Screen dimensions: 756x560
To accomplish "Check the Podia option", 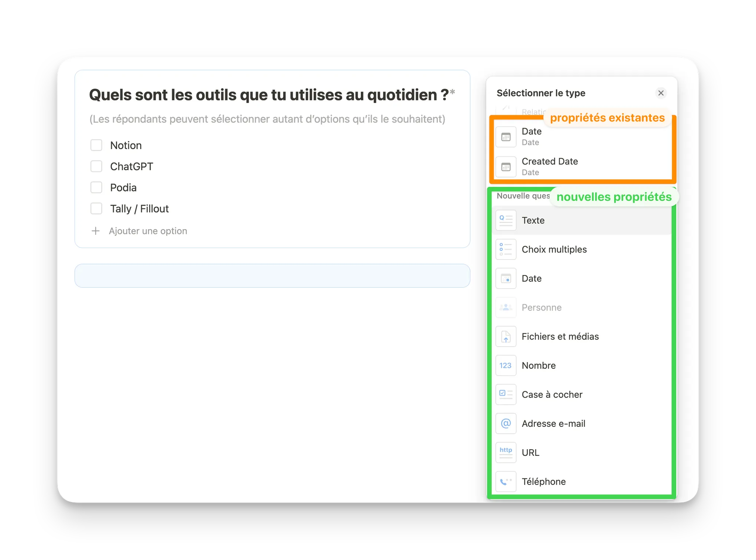I will 96,187.
